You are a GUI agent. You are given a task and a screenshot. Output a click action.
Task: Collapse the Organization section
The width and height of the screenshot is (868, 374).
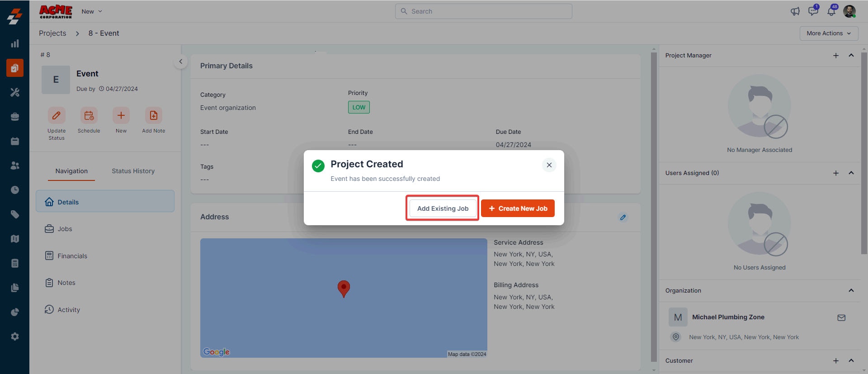coord(851,290)
